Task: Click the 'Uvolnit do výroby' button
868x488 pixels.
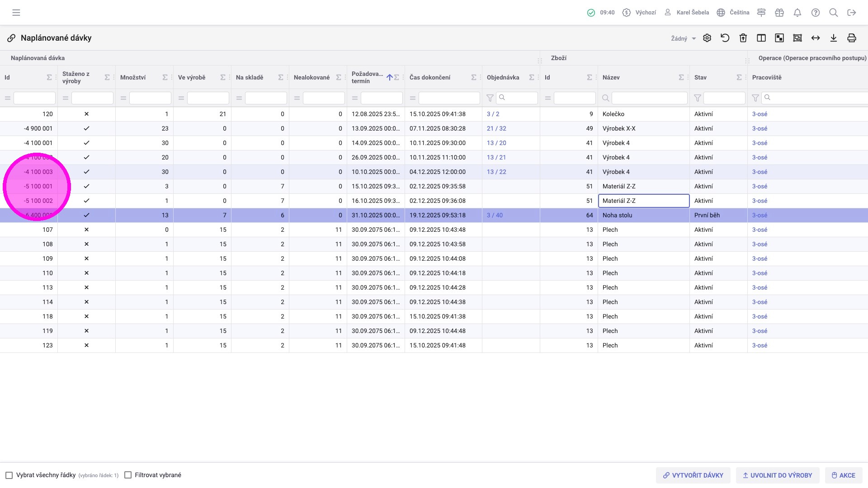Action: (777, 475)
